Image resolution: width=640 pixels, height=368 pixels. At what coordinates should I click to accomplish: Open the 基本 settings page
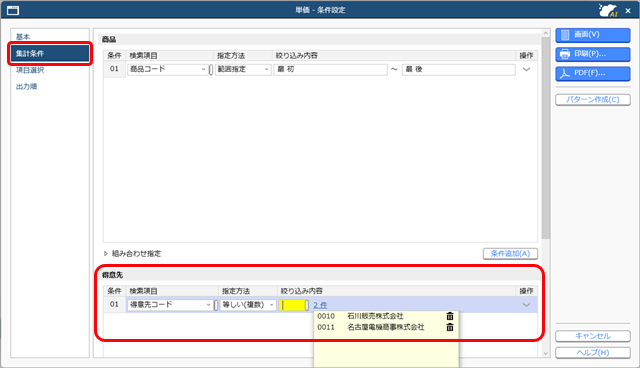[x=23, y=37]
